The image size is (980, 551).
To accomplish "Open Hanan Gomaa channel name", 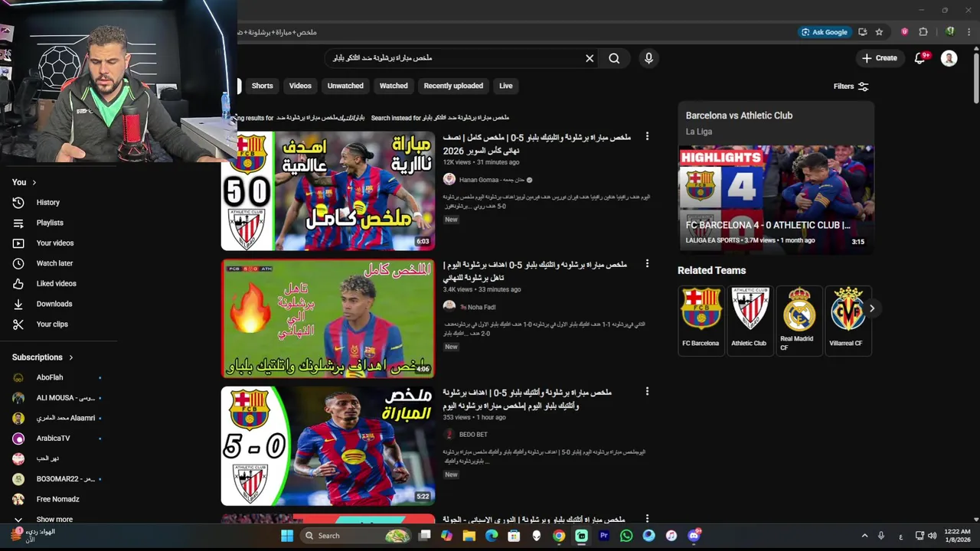I will pyautogui.click(x=492, y=180).
